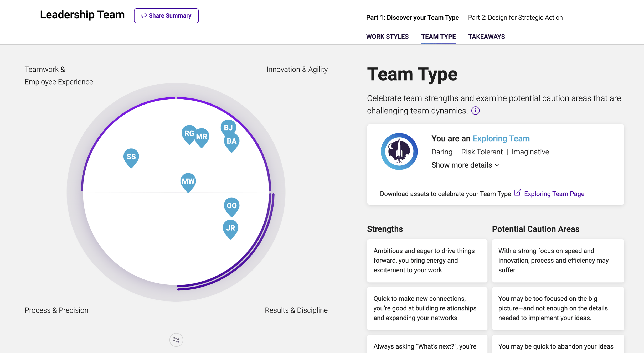The image size is (644, 353).
Task: Select the MW marker near the chart center
Action: click(x=188, y=181)
